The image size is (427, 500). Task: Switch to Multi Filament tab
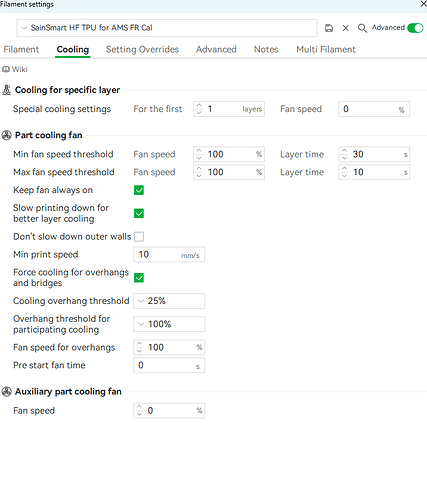pyautogui.click(x=326, y=49)
